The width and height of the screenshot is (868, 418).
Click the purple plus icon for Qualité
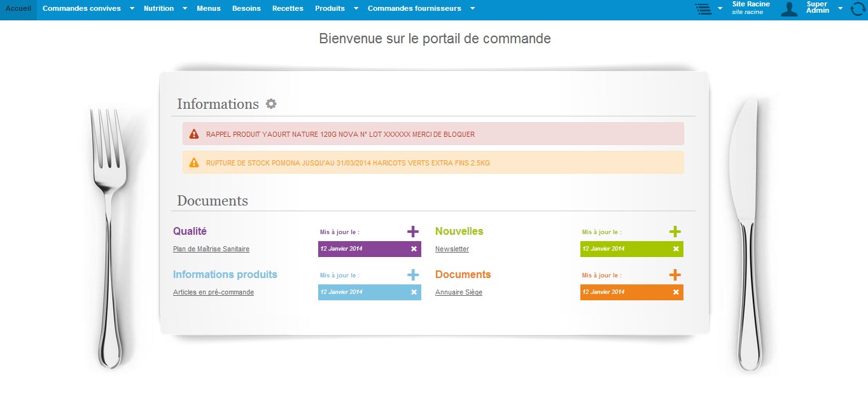click(413, 232)
